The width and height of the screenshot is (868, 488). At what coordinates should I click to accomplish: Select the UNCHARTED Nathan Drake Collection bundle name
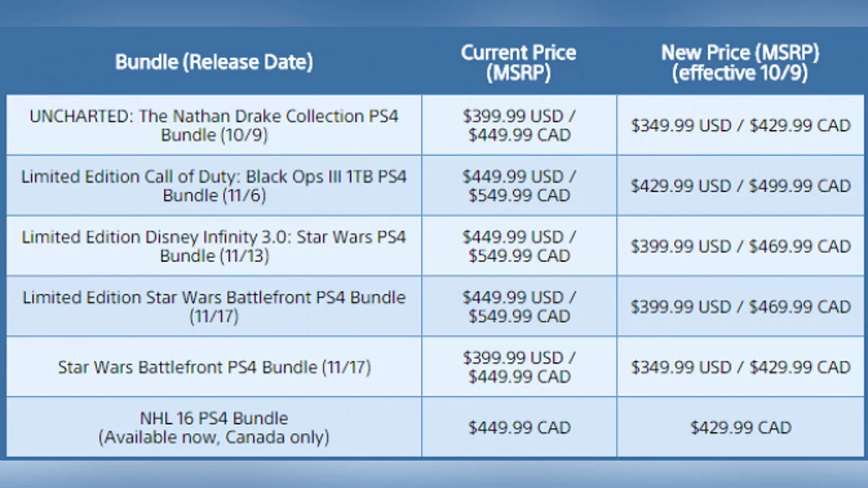[x=214, y=125]
